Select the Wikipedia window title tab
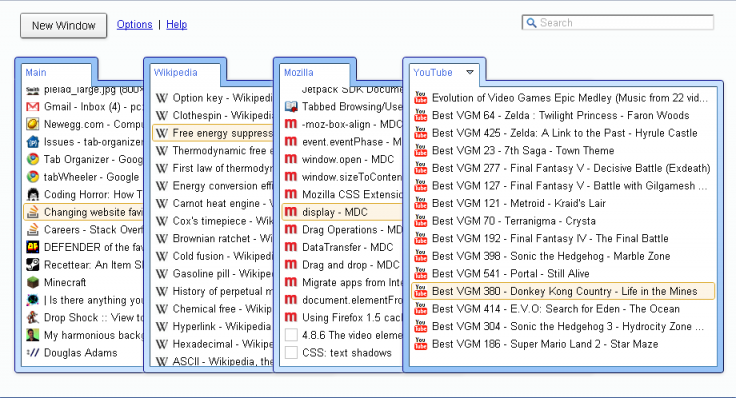 click(x=176, y=73)
